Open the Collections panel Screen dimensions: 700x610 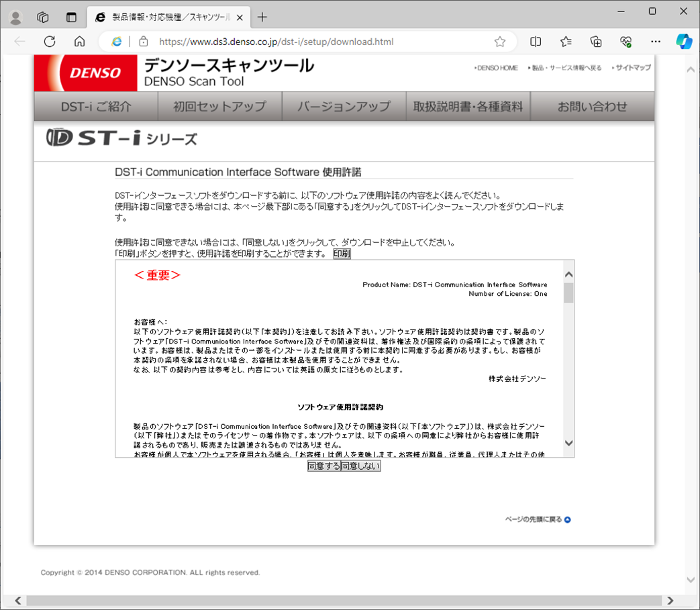pyautogui.click(x=596, y=42)
